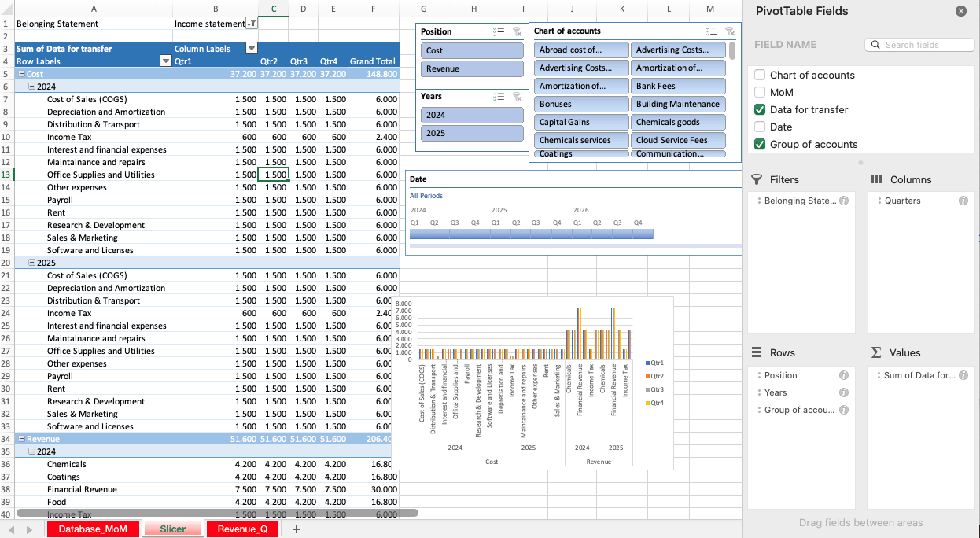The height and width of the screenshot is (538, 980).
Task: Clear filter on Years slicer
Action: 517,96
